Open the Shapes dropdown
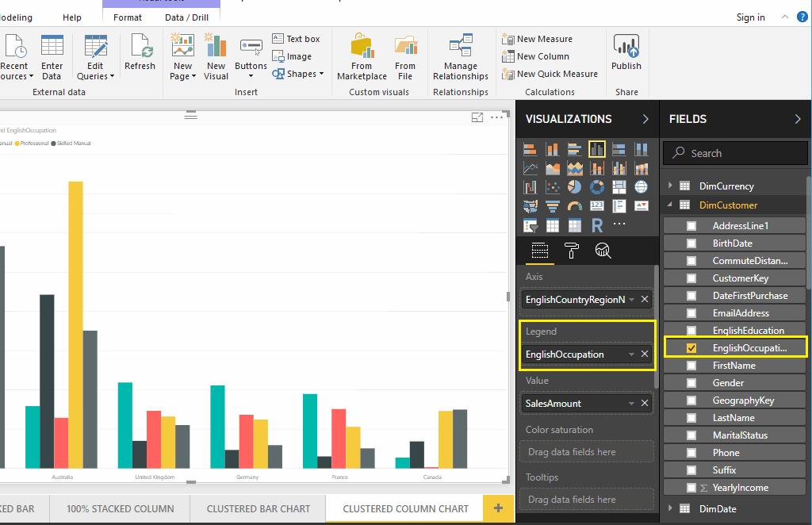Viewport: 812px width, 525px height. click(298, 74)
